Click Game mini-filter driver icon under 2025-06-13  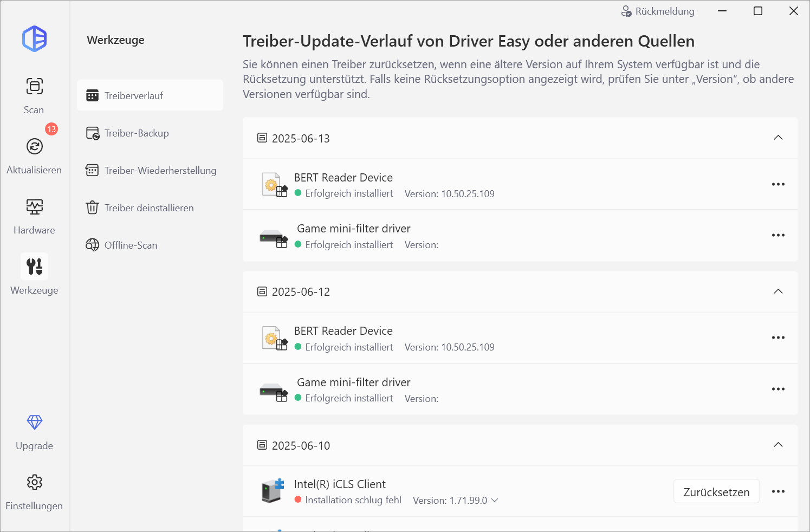coord(274,238)
